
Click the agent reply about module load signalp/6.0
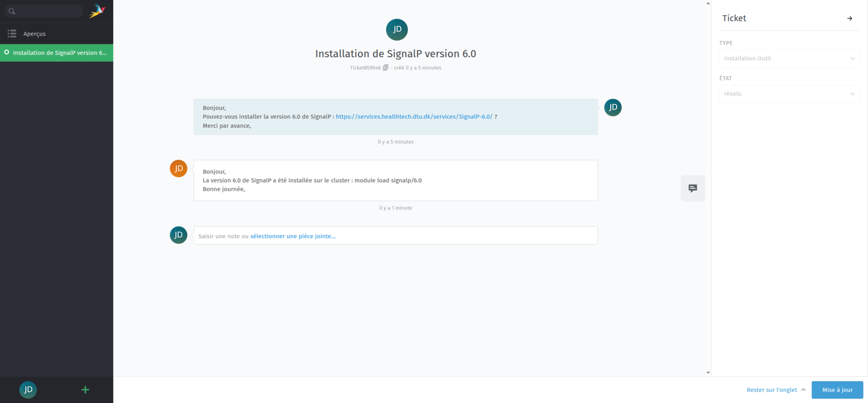[x=396, y=181]
